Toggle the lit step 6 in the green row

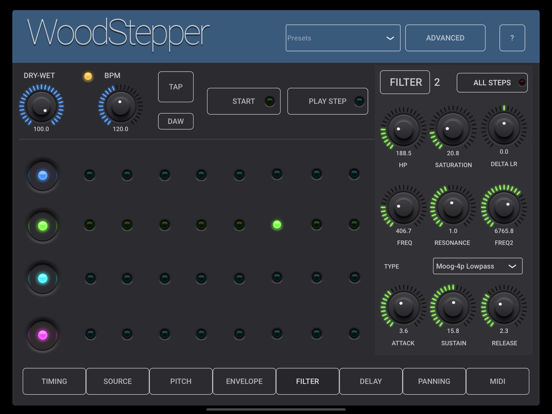[x=277, y=225]
